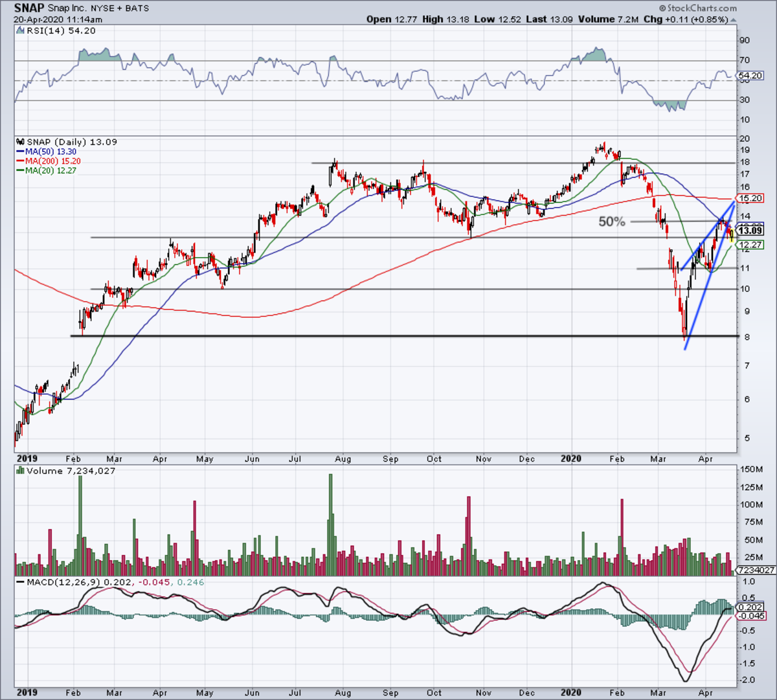
Task: Click the -2.0 level on MACD axis
Action: tap(747, 680)
